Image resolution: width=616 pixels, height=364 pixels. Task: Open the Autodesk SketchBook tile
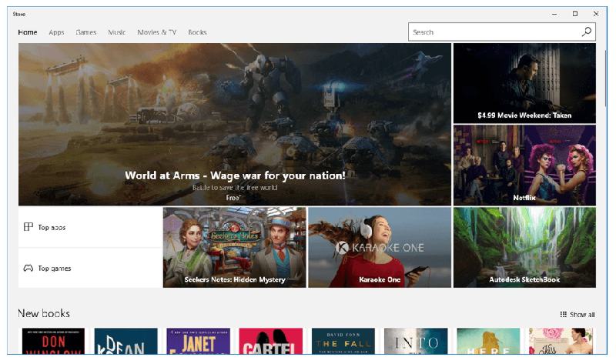point(524,247)
